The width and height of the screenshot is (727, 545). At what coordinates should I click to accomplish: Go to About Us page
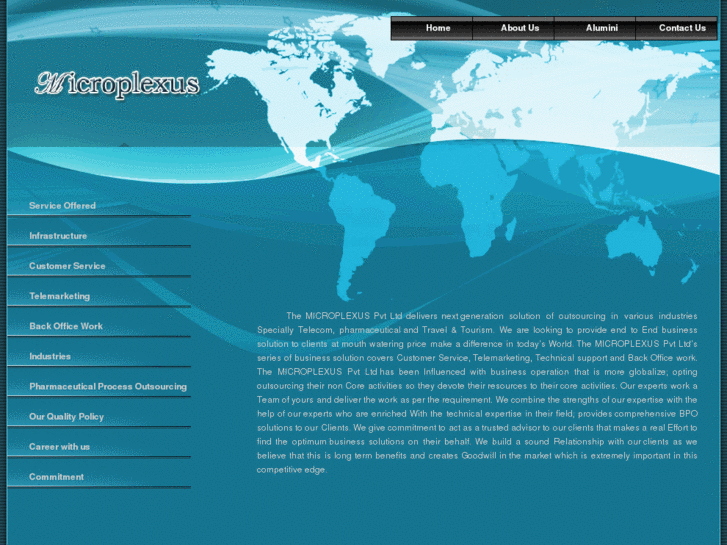[x=513, y=28]
